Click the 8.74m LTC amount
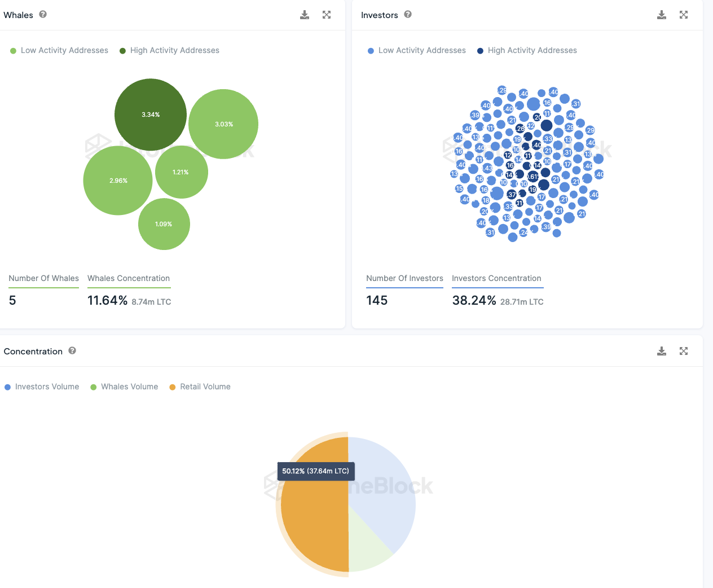This screenshot has height=588, width=713. 151,302
